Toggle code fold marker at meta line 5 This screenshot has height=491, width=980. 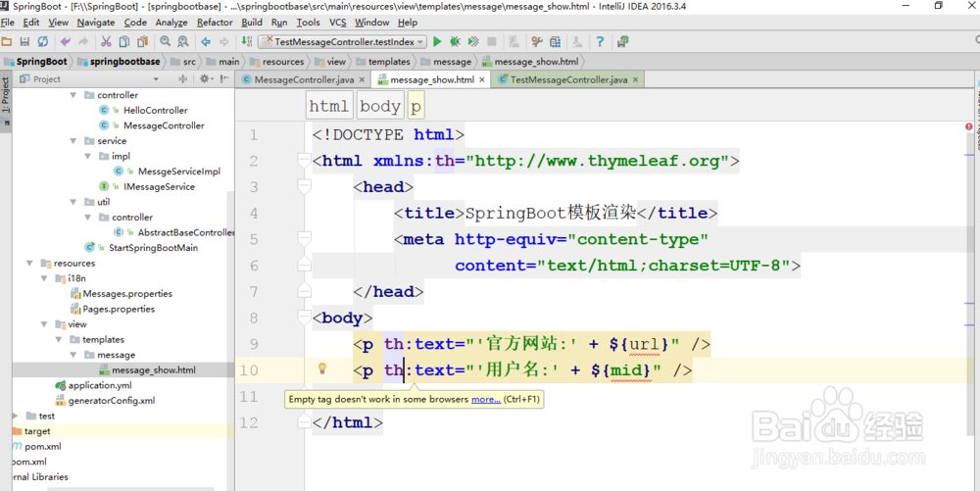coord(305,239)
